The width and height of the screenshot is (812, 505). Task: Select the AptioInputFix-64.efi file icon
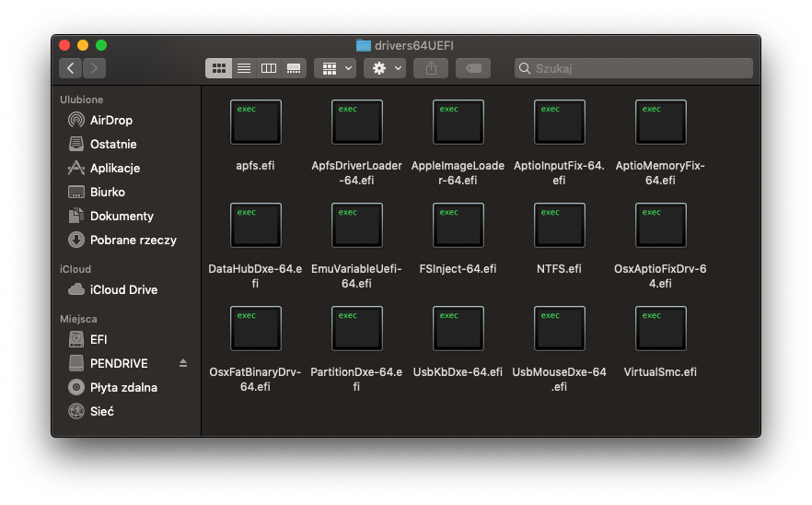tap(560, 123)
